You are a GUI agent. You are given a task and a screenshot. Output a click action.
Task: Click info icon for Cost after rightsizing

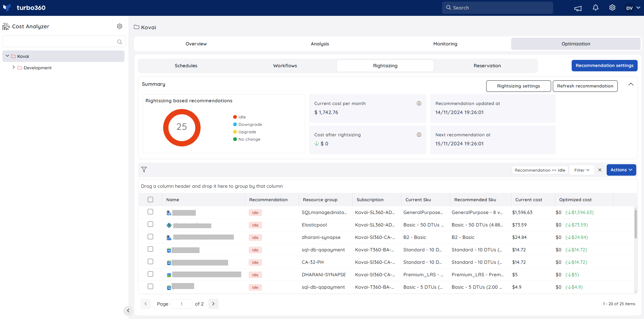point(419,135)
